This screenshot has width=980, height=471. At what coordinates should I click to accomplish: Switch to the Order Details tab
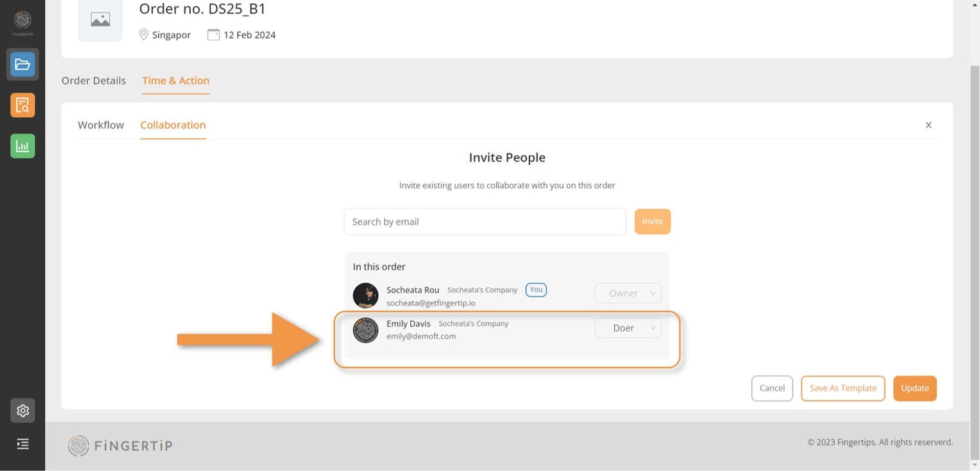(93, 80)
